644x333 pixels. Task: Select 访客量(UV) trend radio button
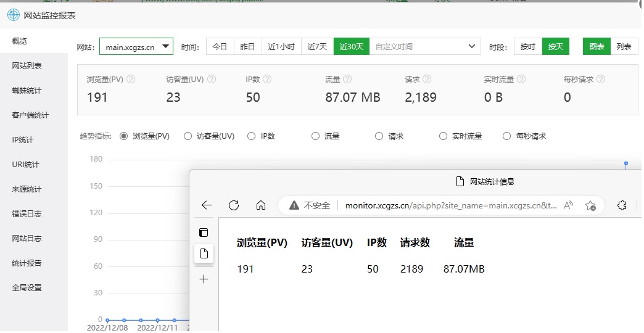coord(188,136)
